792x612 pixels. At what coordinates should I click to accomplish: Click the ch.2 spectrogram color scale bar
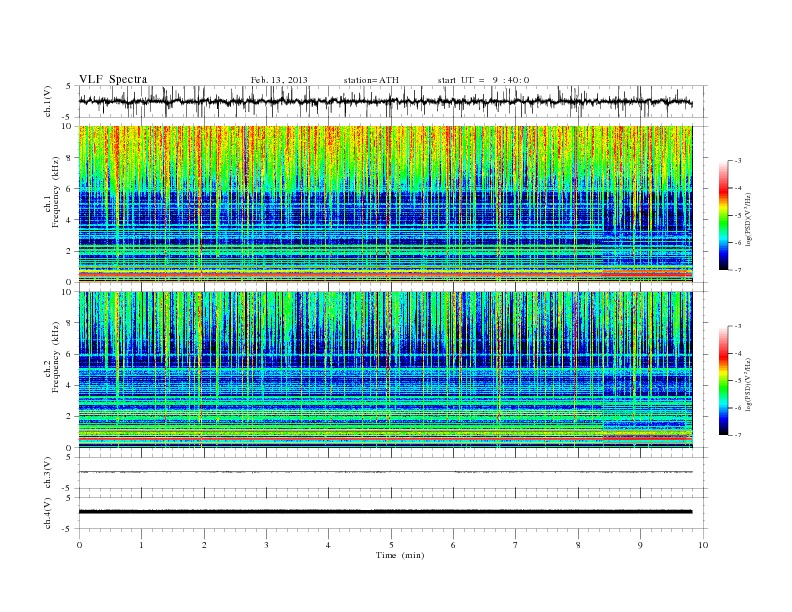coord(723,380)
